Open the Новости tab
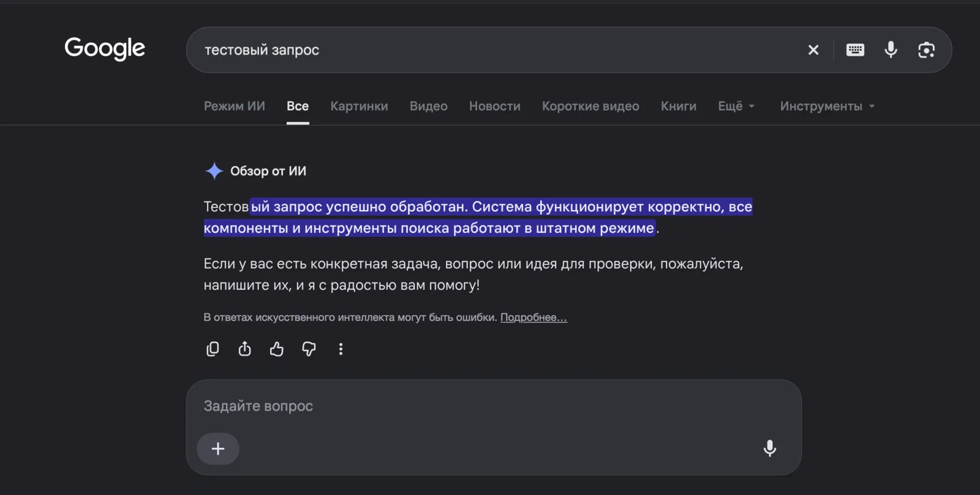 tap(495, 106)
